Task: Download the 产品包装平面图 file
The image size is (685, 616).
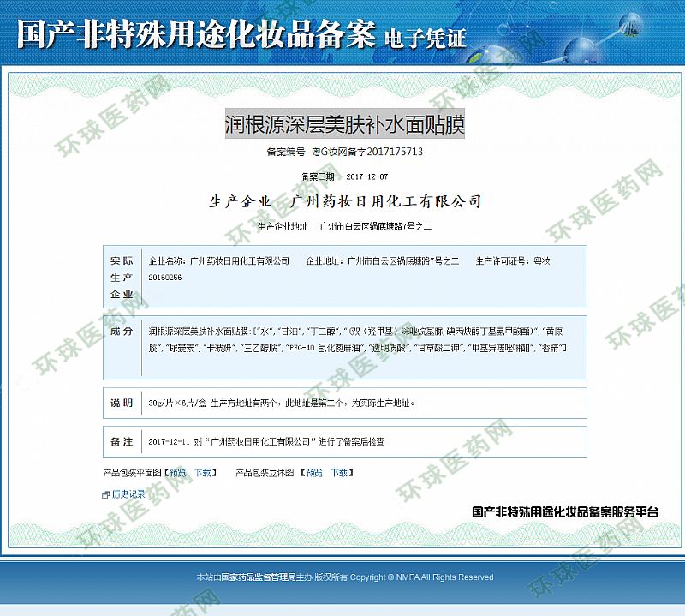Action: [x=203, y=472]
